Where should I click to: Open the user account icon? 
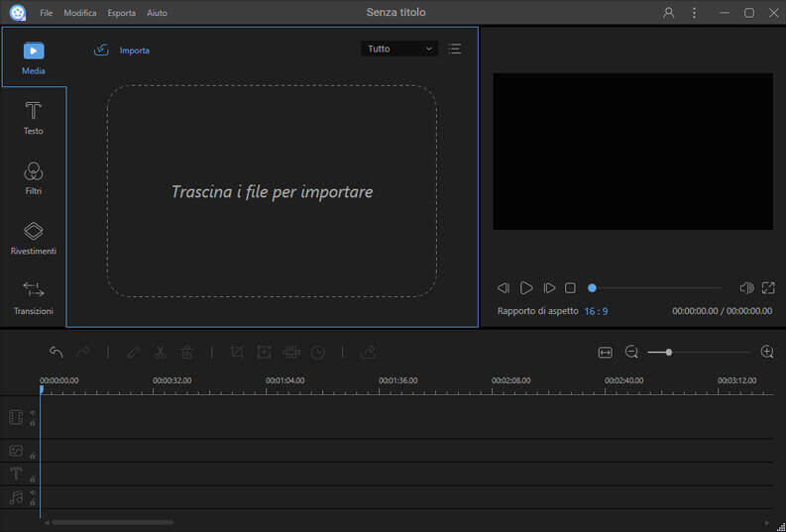(668, 13)
